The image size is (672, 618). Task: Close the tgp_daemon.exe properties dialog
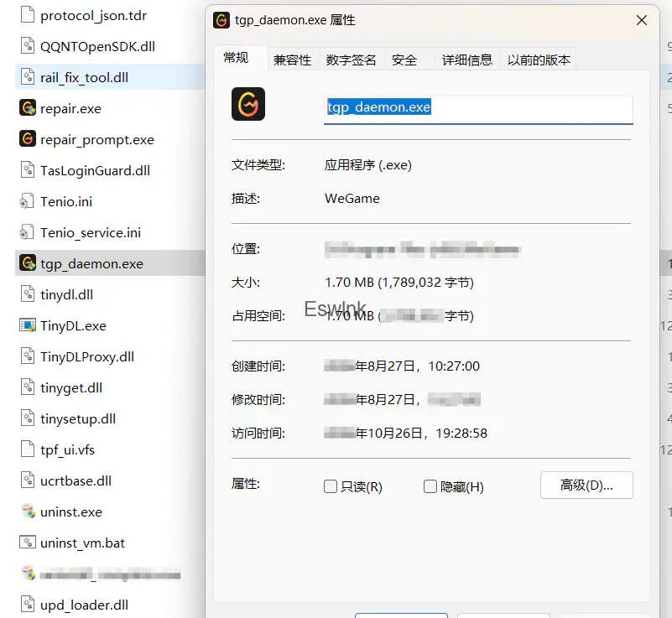point(642,20)
